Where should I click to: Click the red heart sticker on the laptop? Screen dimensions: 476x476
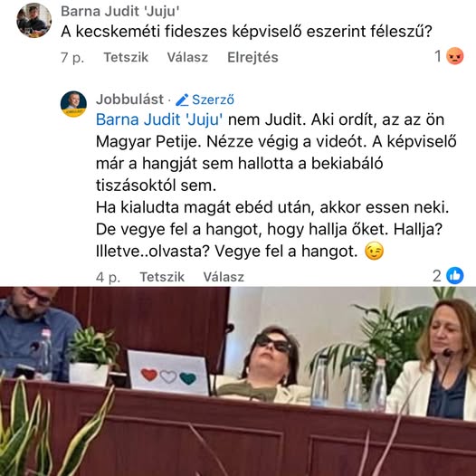click(149, 375)
